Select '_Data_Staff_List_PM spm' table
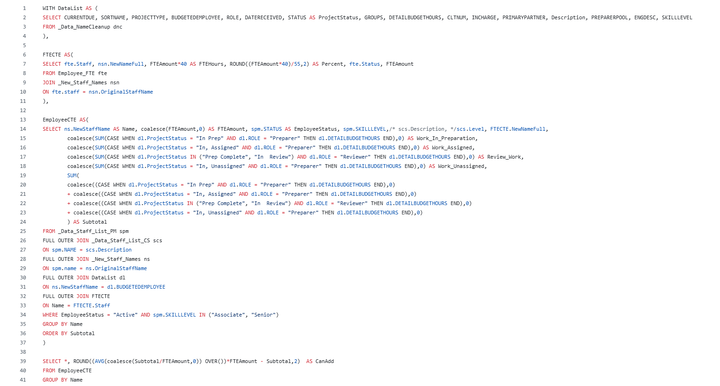The width and height of the screenshot is (720, 386). pos(93,231)
